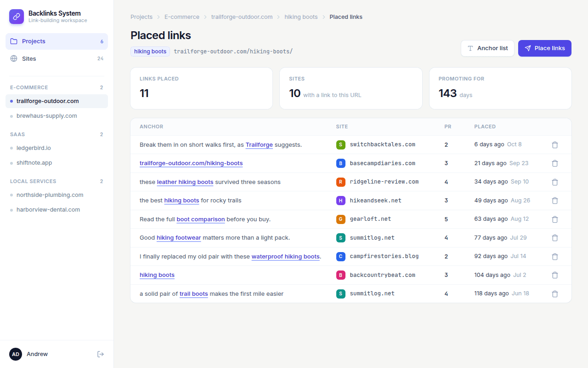The image size is (588, 368).
Task: Click the logout icon next to Andrew
Action: pyautogui.click(x=101, y=354)
